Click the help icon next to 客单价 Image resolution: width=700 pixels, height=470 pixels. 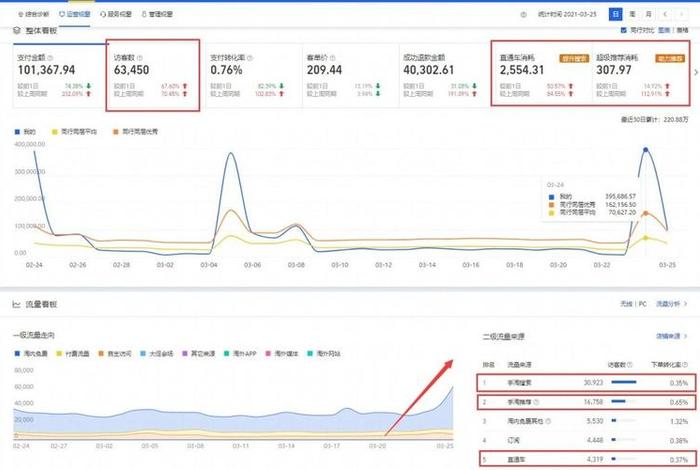(x=333, y=58)
